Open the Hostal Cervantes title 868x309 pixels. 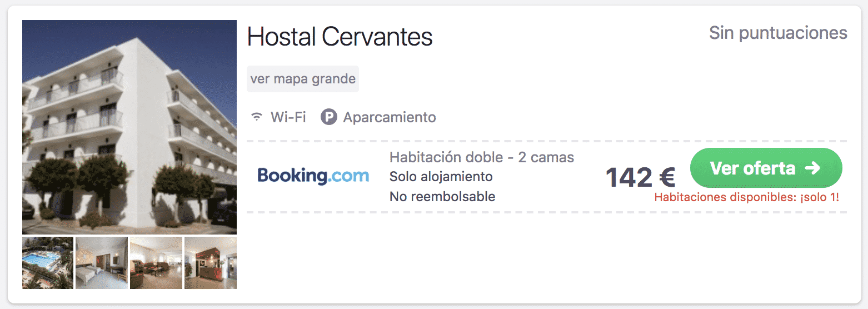340,37
